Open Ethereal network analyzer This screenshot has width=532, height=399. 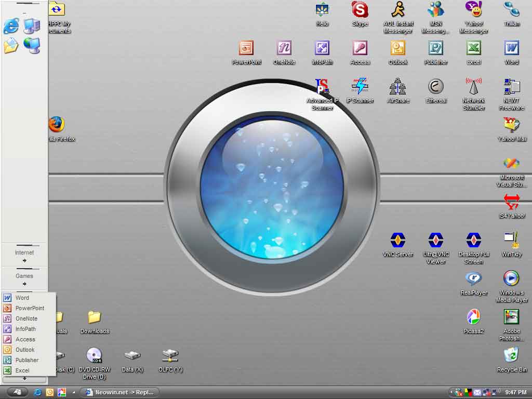[x=435, y=87]
